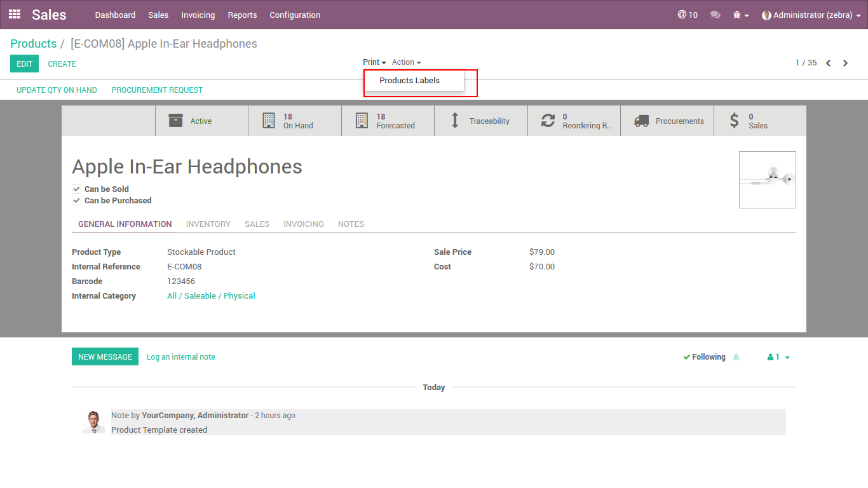Open the Sales top menu item
This screenshot has height=488, width=868.
158,15
